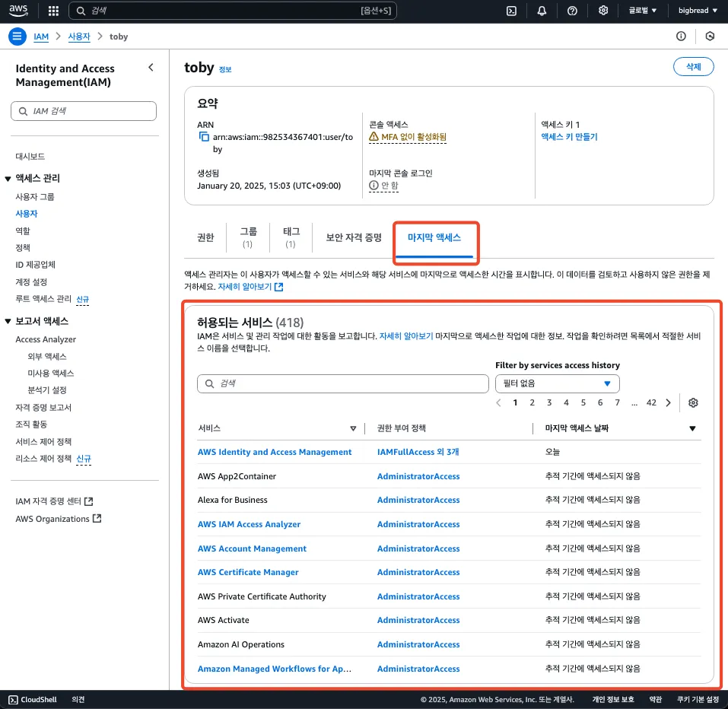
Task: Launch CloudShell from top bar icon
Action: (x=511, y=11)
